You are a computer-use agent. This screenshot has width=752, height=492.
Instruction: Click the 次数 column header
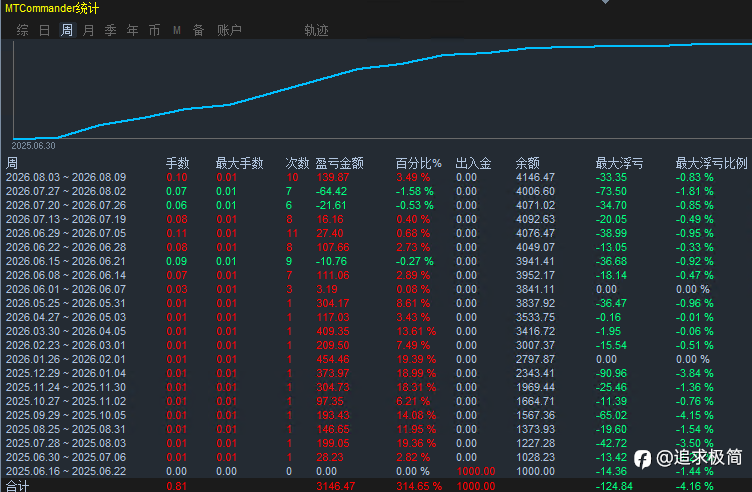pos(297,163)
